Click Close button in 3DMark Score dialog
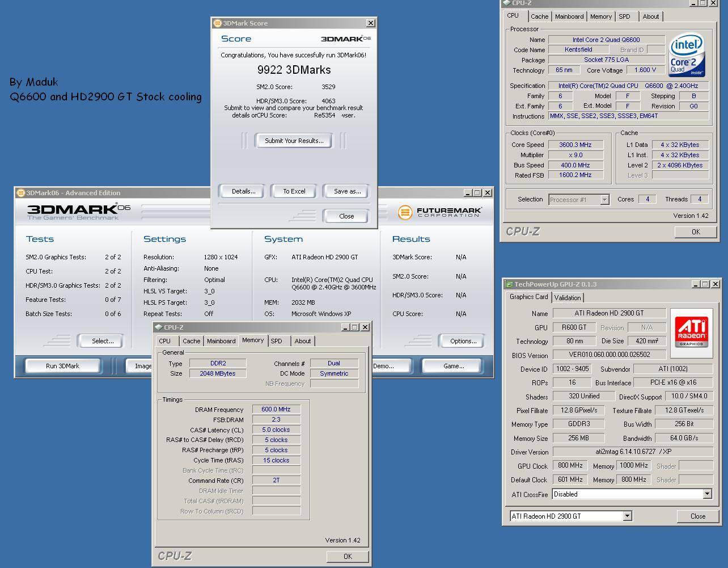This screenshot has width=728, height=568. (x=346, y=216)
